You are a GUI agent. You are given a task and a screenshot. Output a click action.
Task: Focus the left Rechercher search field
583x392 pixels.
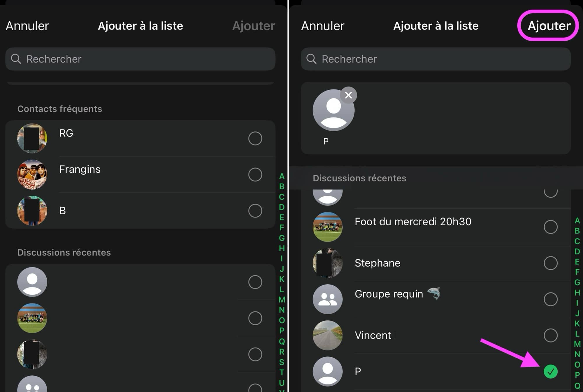140,59
